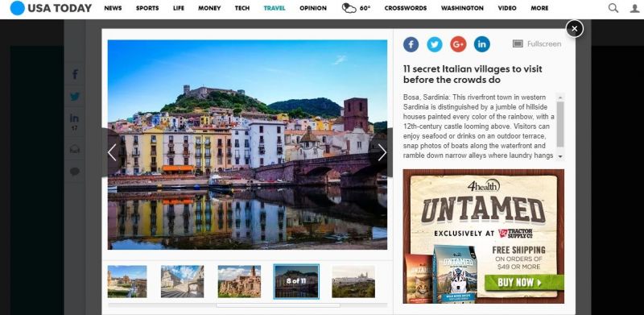View gallery in Fullscreen
Screen dimensions: 644x315
pos(537,44)
